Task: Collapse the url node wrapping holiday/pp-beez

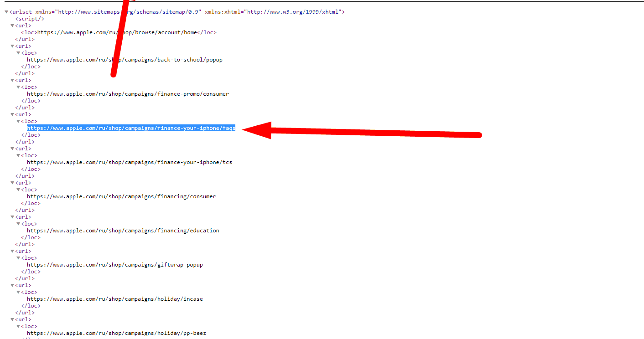Action: (x=13, y=319)
